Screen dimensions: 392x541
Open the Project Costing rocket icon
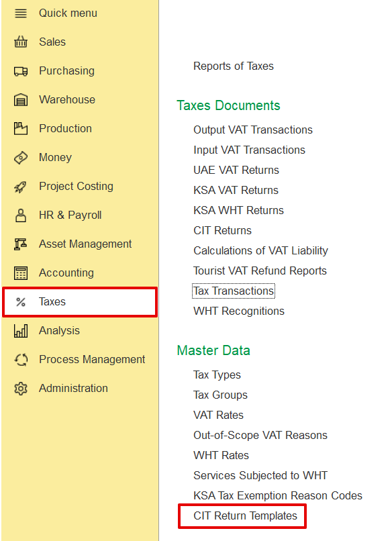pos(21,187)
